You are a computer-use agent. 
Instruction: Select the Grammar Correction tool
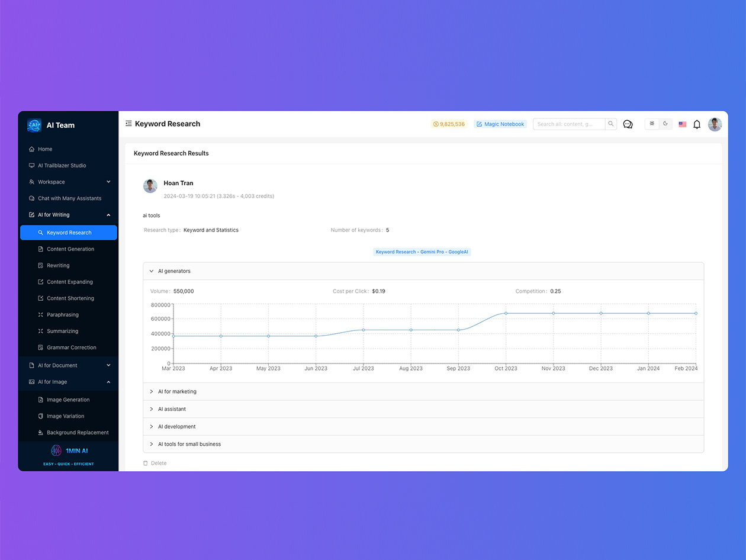70,347
